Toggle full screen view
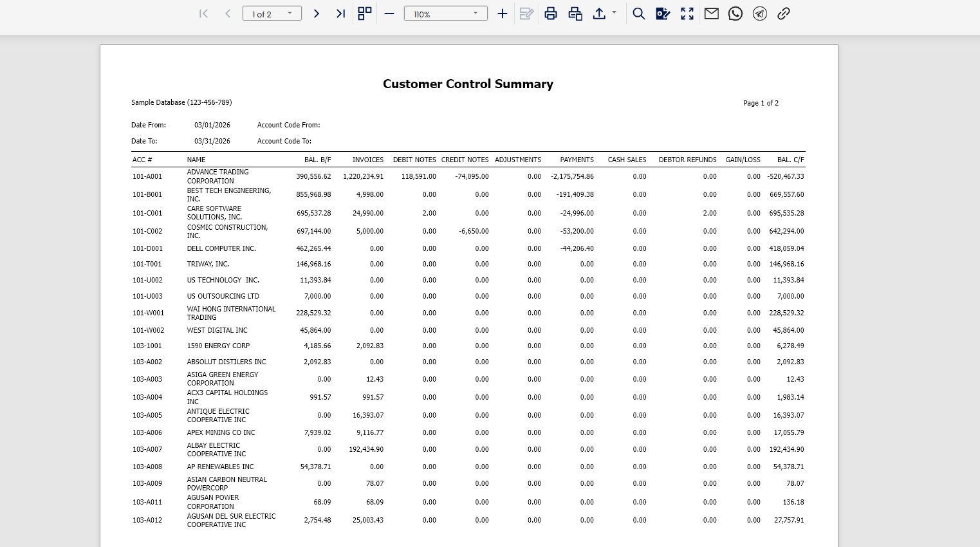 687,14
